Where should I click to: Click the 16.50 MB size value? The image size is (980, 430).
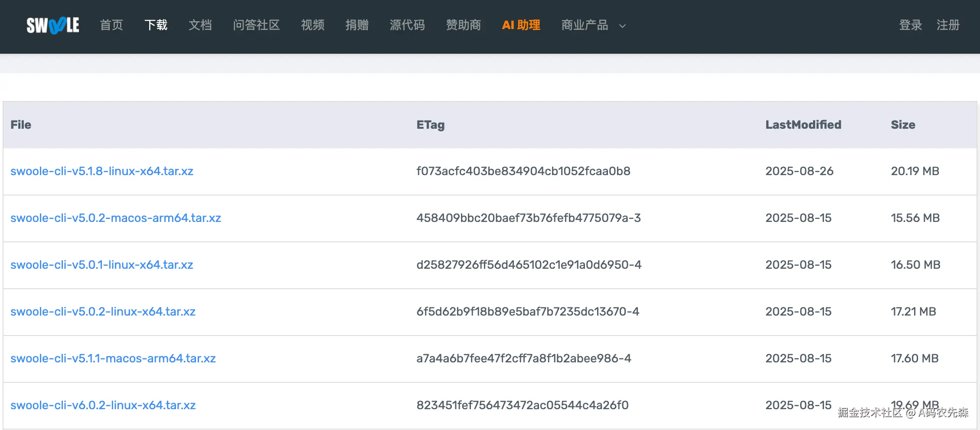pyautogui.click(x=916, y=265)
